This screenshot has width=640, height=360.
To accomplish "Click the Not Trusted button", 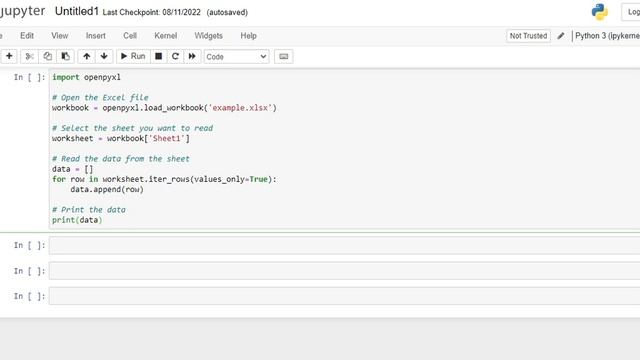I will tap(528, 36).
